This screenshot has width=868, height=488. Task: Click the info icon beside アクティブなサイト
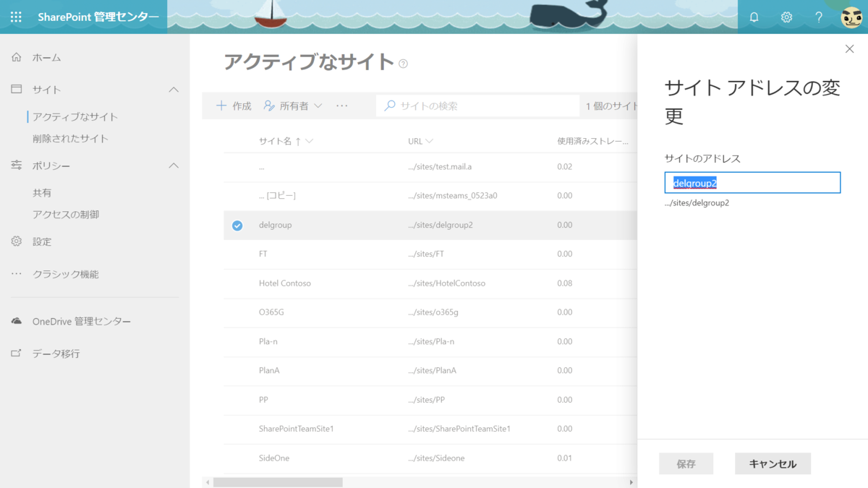click(x=404, y=64)
